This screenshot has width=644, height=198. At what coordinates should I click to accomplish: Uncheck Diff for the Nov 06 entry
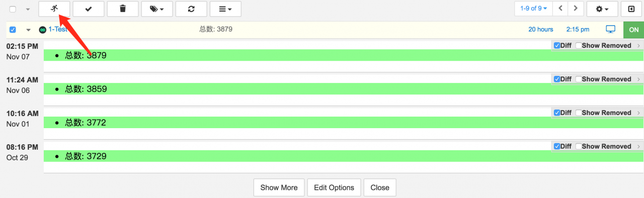tap(557, 79)
